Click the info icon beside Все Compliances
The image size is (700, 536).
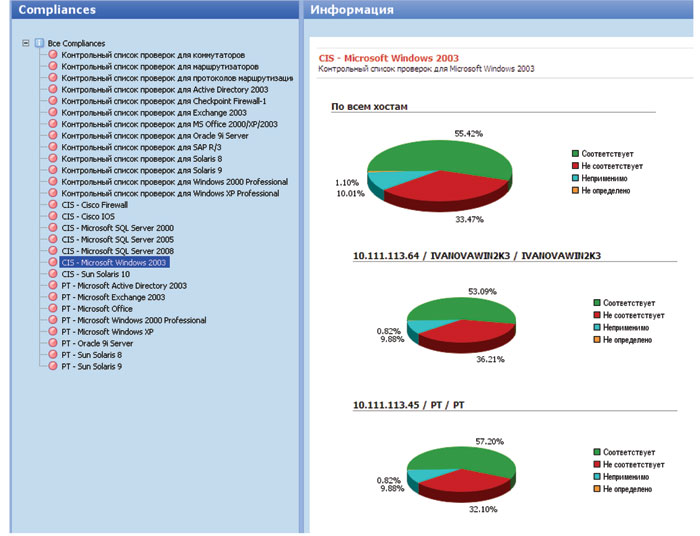point(39,43)
